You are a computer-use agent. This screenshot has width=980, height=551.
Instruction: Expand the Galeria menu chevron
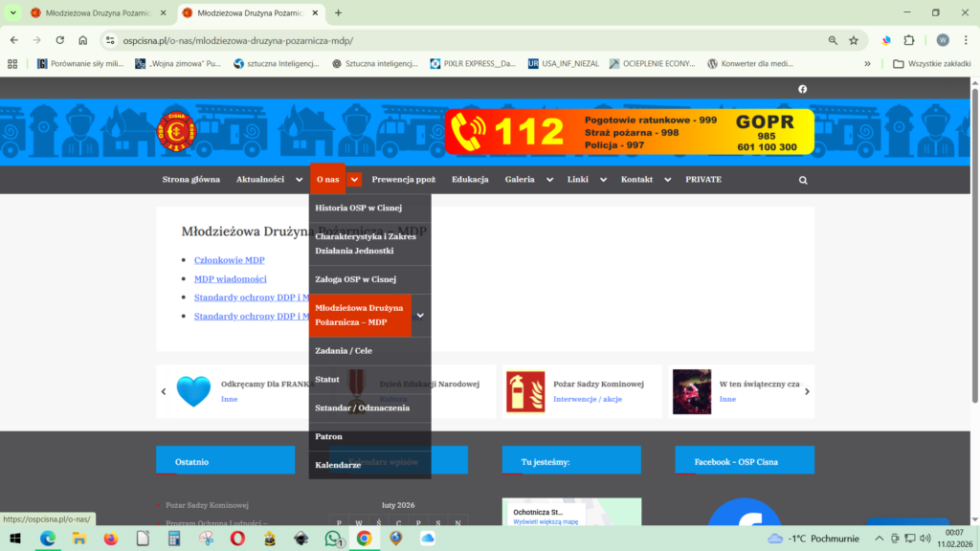coord(549,180)
